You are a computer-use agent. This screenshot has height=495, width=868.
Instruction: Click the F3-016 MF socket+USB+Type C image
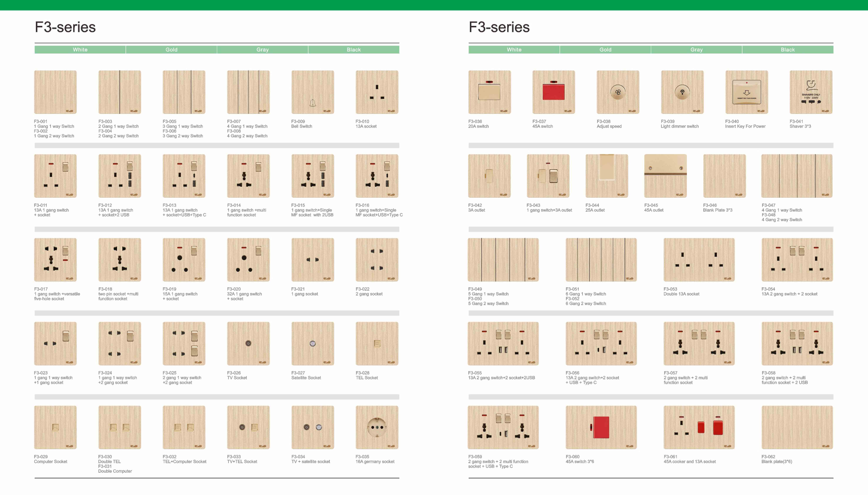(x=377, y=176)
